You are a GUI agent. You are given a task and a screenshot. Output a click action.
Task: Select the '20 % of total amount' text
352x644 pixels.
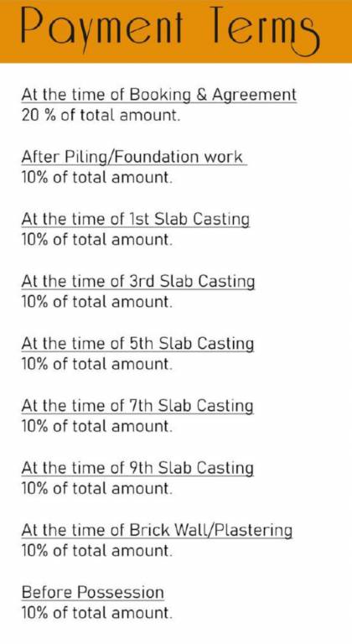[x=101, y=116]
